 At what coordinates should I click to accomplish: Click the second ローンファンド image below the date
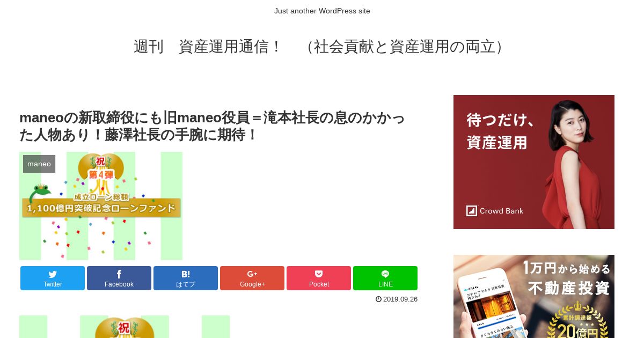(125, 327)
